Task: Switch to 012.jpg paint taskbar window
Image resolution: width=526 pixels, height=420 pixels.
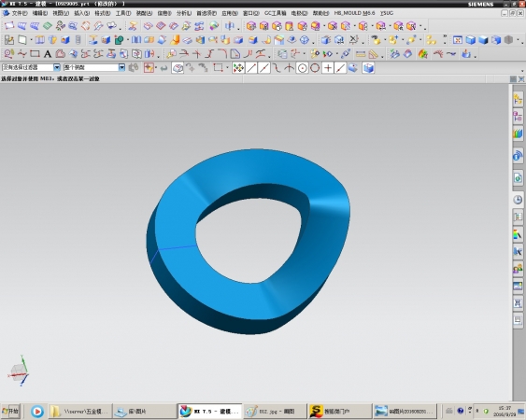Action: 275,411
